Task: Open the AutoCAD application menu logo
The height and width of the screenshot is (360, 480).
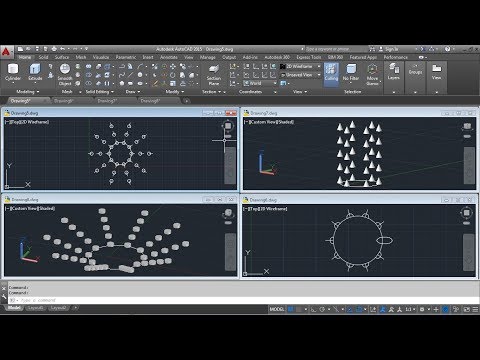Action: 6,52
